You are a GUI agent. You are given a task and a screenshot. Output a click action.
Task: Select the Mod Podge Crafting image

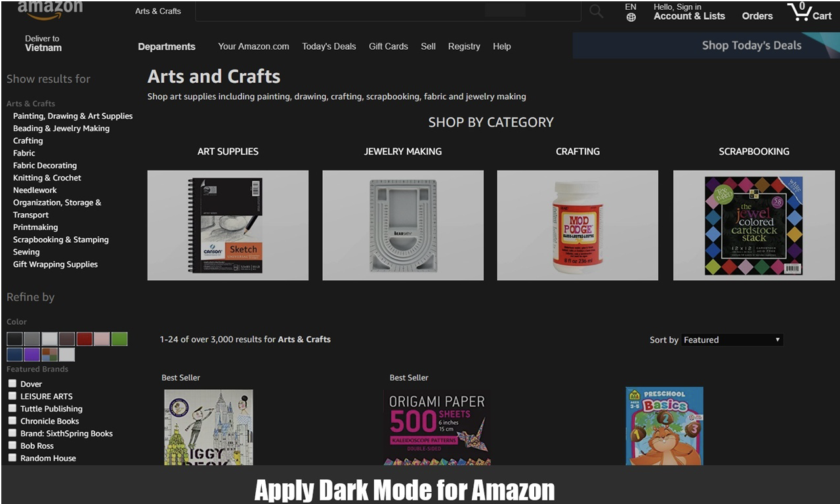[577, 225]
